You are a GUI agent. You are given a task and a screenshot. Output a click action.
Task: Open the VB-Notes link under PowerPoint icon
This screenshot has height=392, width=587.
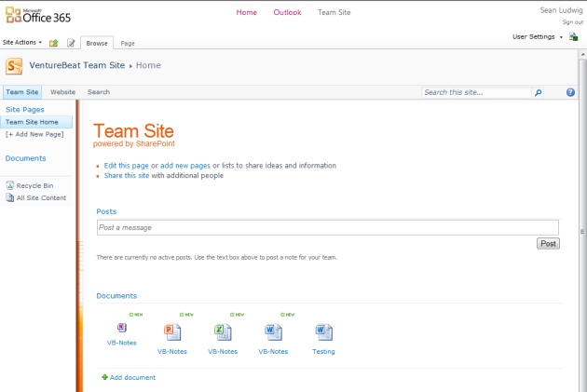click(x=172, y=351)
